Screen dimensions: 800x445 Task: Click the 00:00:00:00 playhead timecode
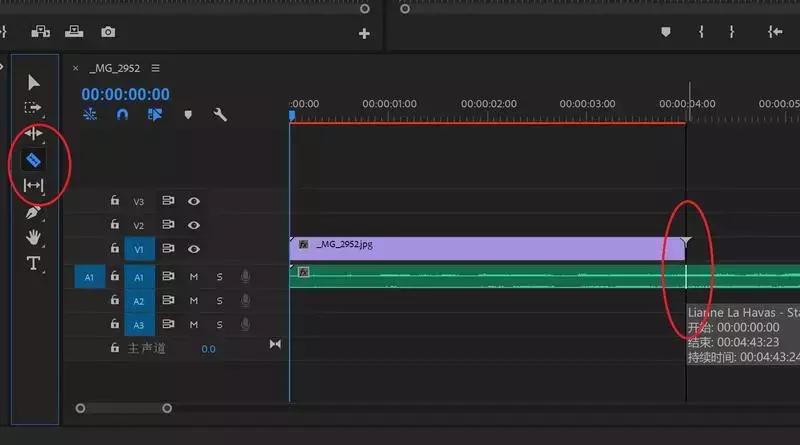coord(125,94)
